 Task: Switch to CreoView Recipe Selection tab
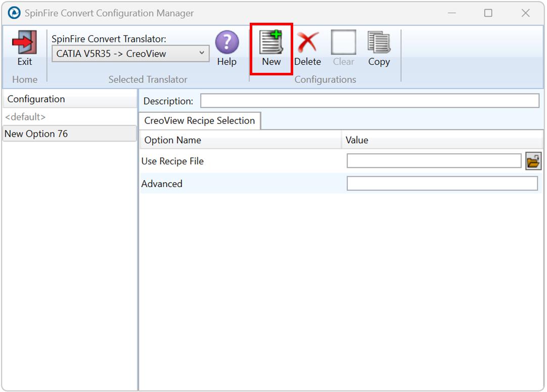[200, 121]
